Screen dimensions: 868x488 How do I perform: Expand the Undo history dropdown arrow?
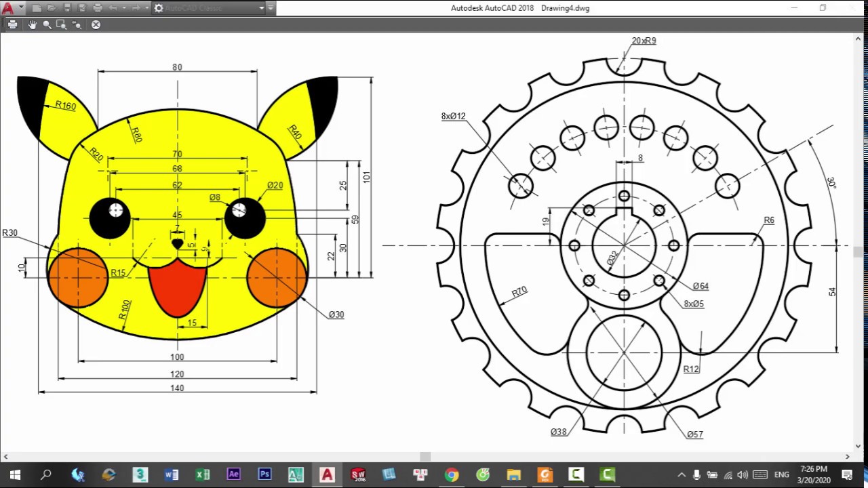124,8
